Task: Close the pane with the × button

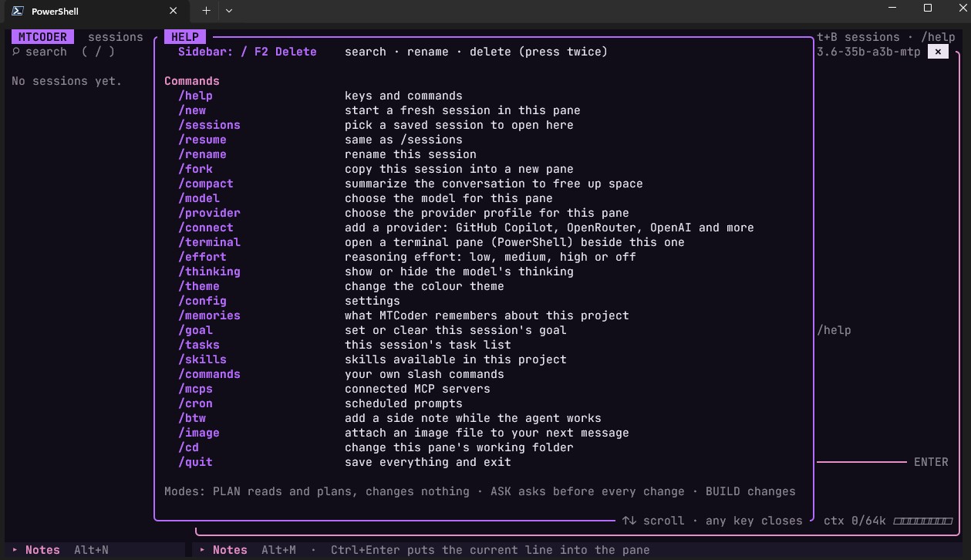Action: coord(937,52)
